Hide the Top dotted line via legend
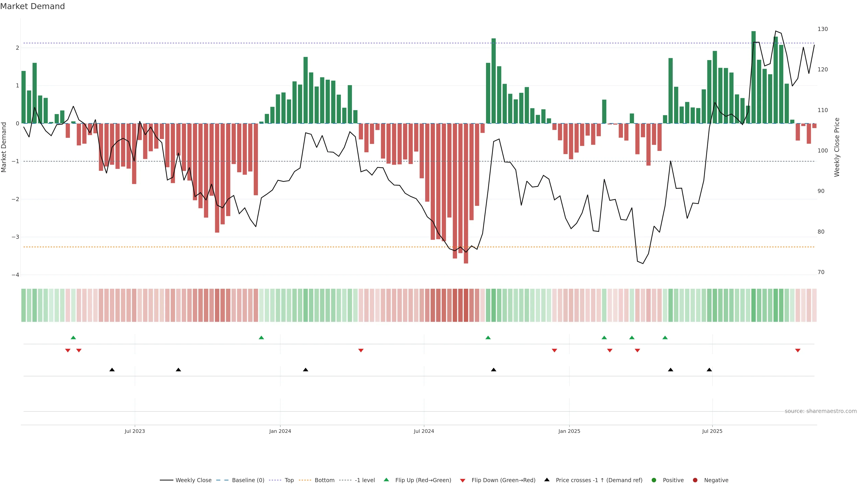This screenshot has width=868, height=488. [289, 480]
